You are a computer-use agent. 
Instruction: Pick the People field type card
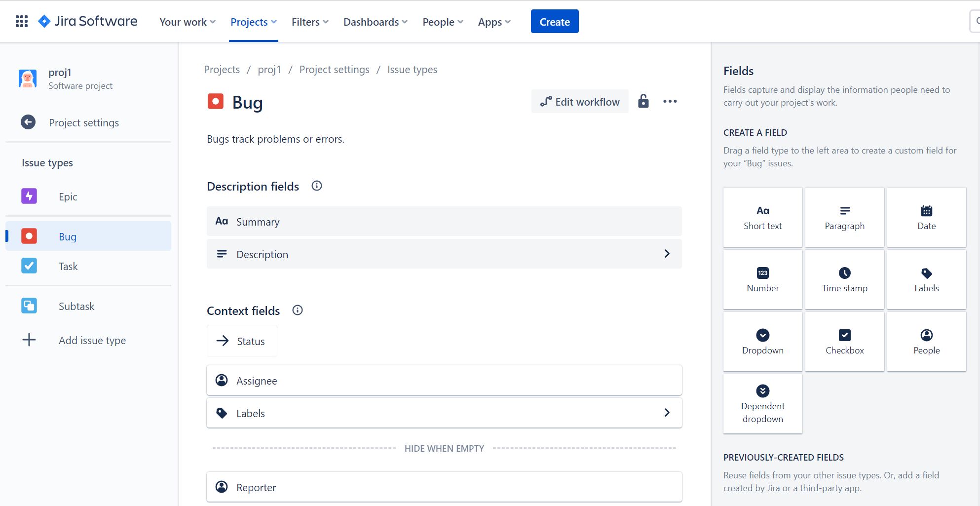click(x=927, y=342)
